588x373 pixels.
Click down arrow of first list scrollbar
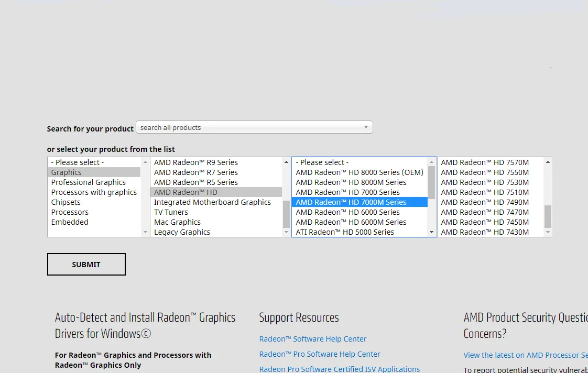pyautogui.click(x=146, y=233)
